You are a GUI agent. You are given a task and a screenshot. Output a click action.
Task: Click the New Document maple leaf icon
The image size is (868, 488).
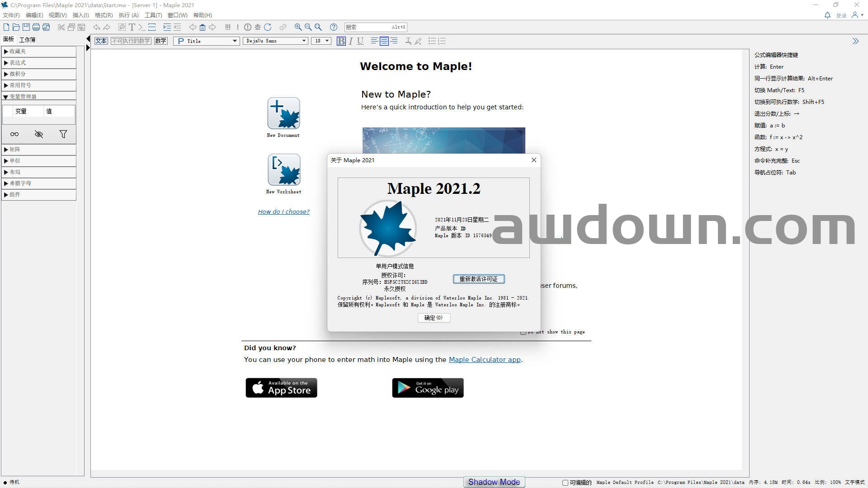tap(283, 113)
